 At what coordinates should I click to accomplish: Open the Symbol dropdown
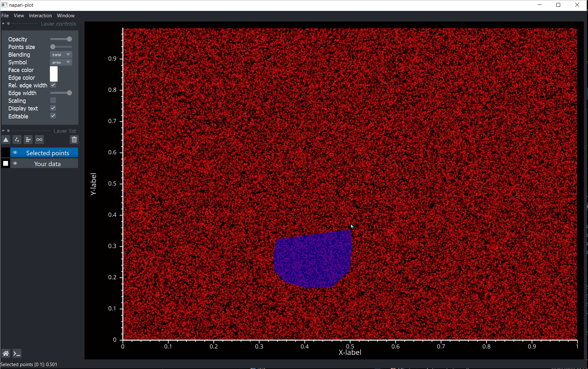61,62
